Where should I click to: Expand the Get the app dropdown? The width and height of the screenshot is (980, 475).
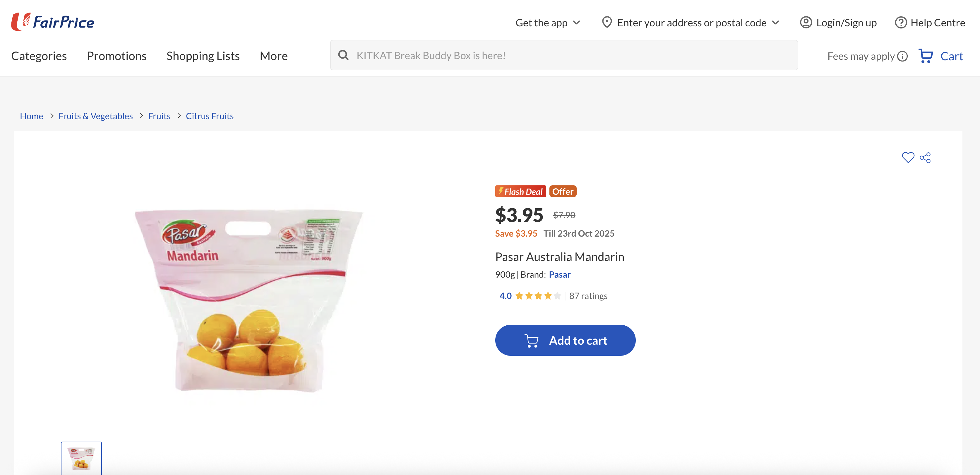547,23
